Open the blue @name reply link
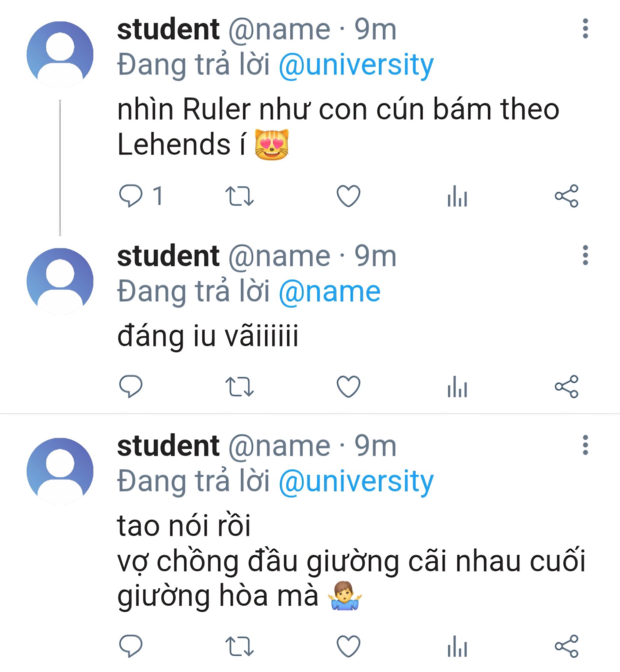620x672 pixels. click(329, 292)
